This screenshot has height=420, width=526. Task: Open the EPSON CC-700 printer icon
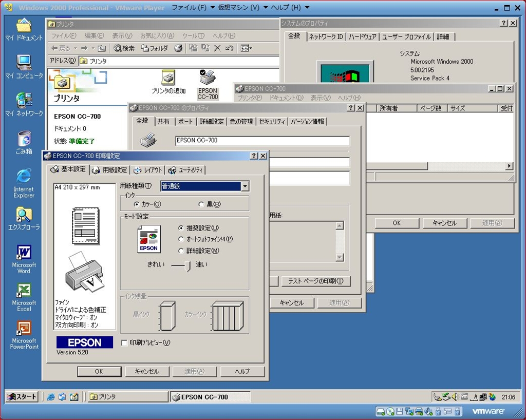(208, 79)
